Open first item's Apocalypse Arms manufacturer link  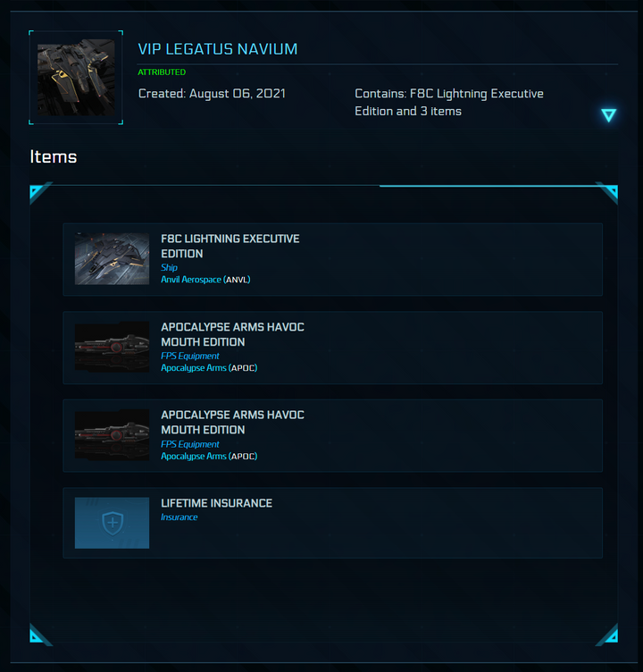click(x=194, y=367)
